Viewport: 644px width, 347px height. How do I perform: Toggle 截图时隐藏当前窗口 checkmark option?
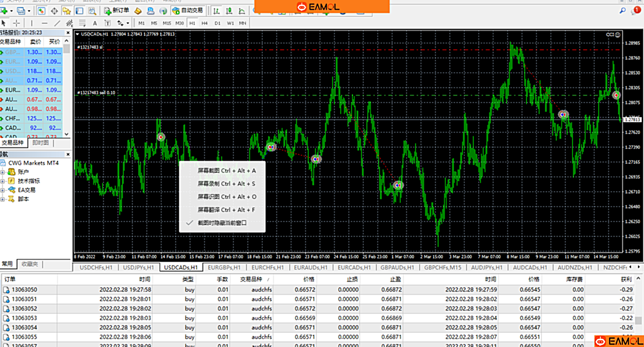click(222, 223)
